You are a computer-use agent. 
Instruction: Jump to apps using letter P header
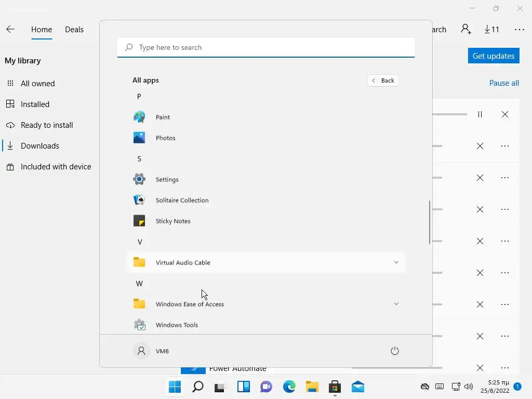[139, 96]
